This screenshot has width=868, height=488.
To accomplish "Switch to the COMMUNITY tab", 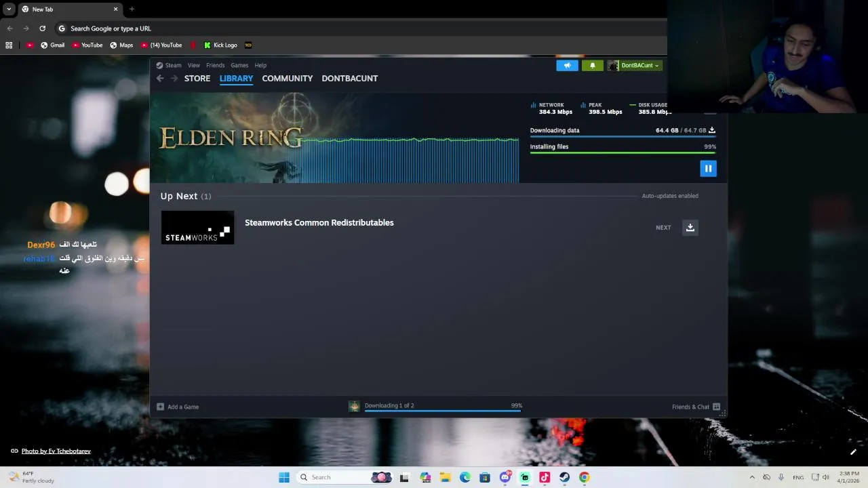I will click(288, 79).
